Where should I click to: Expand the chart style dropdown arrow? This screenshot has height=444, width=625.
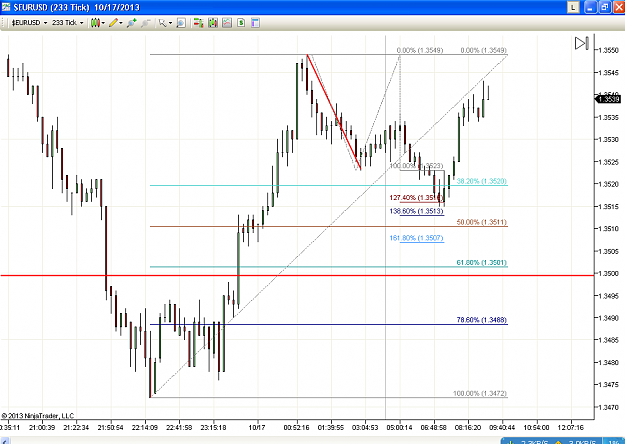pyautogui.click(x=103, y=23)
